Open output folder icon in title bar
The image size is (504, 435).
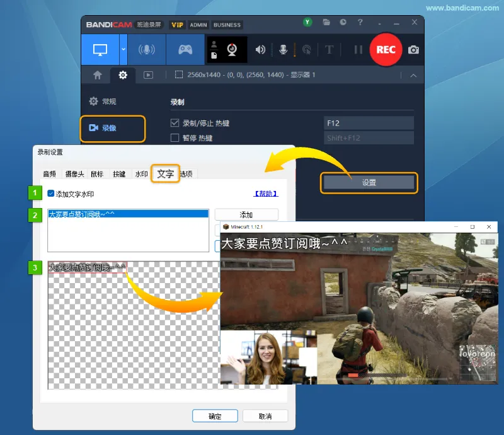pos(326,22)
